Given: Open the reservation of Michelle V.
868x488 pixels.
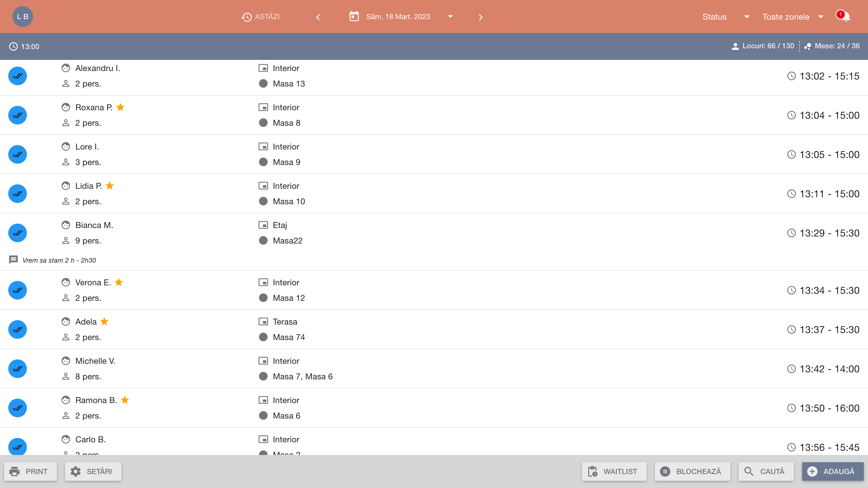Looking at the screenshot, I should (x=434, y=368).
